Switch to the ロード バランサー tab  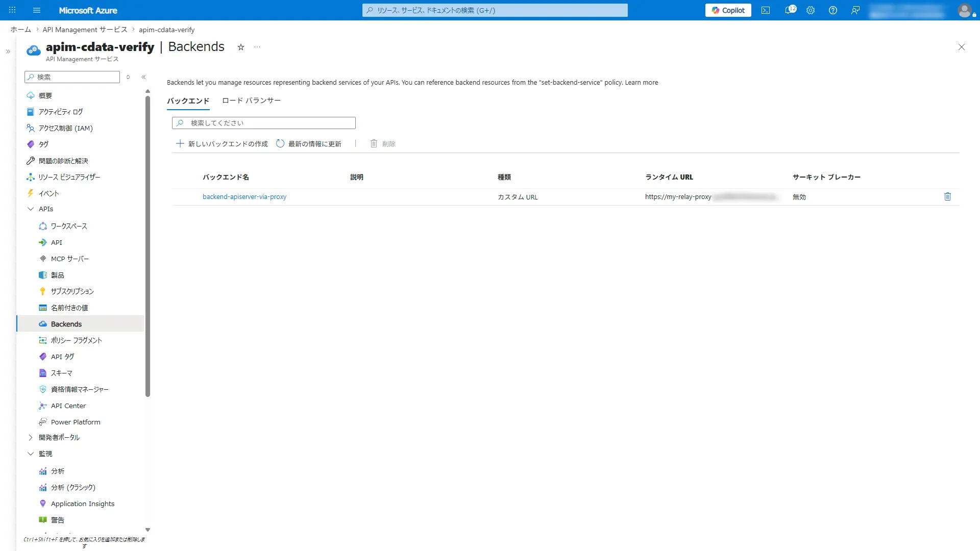point(251,101)
